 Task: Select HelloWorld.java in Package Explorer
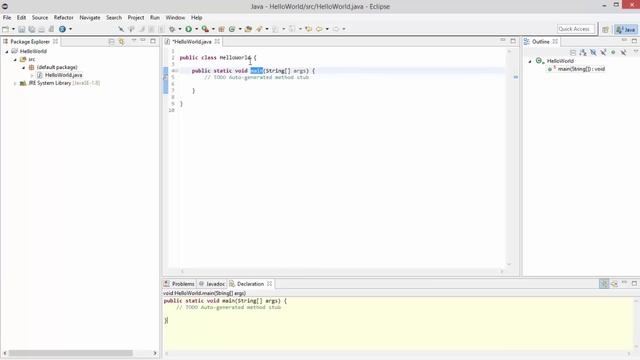[x=63, y=75]
